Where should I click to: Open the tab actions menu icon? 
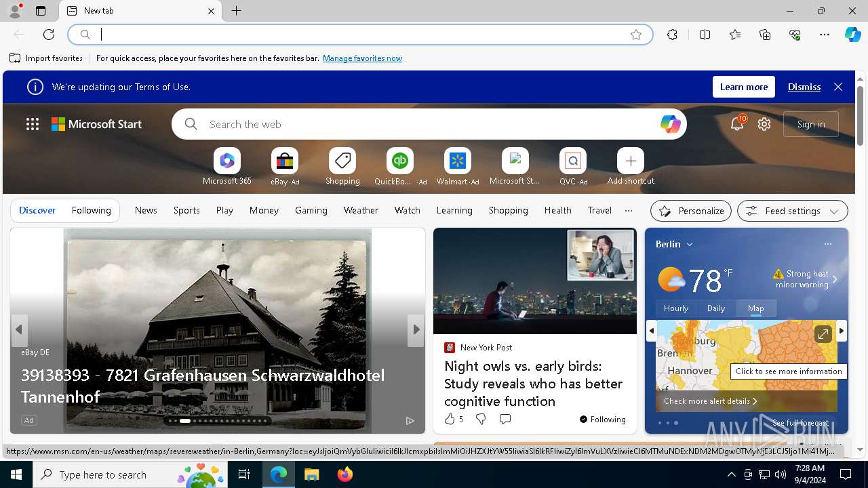click(41, 11)
